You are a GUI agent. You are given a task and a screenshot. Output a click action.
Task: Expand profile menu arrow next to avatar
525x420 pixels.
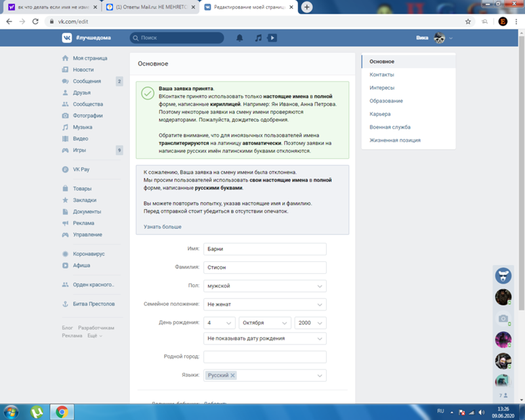click(451, 38)
